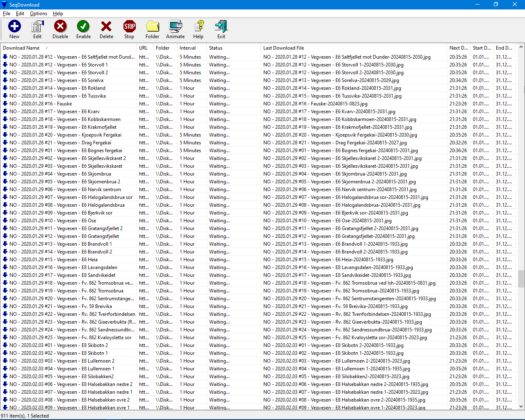
Task: Sort by Interval column header
Action: pyautogui.click(x=187, y=48)
